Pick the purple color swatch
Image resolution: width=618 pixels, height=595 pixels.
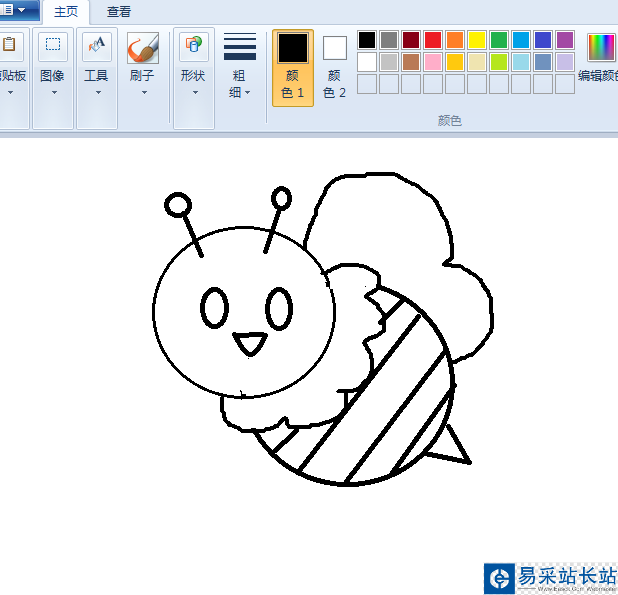coord(565,40)
